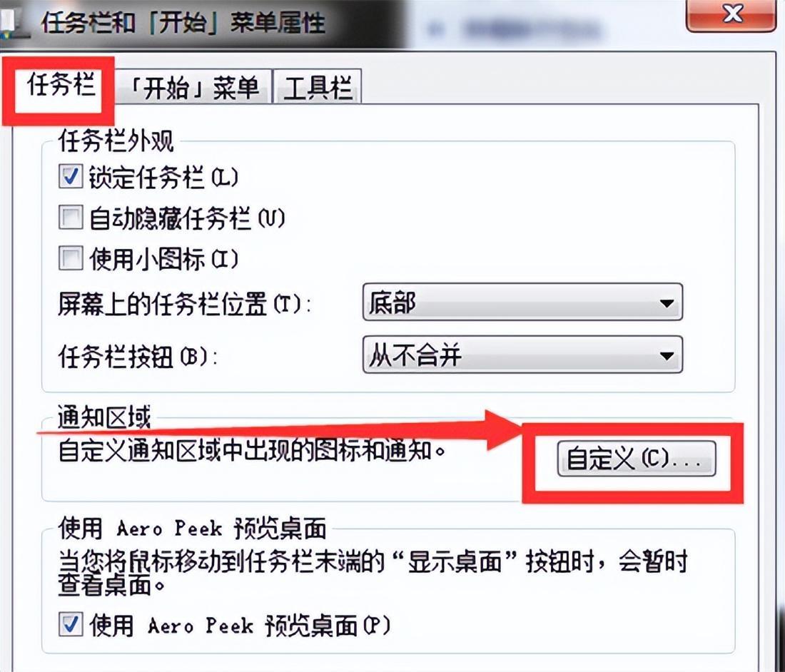Click 自动隐藏任务栏(U) label text
Viewport: 785px width, 672px height.
[x=187, y=218]
